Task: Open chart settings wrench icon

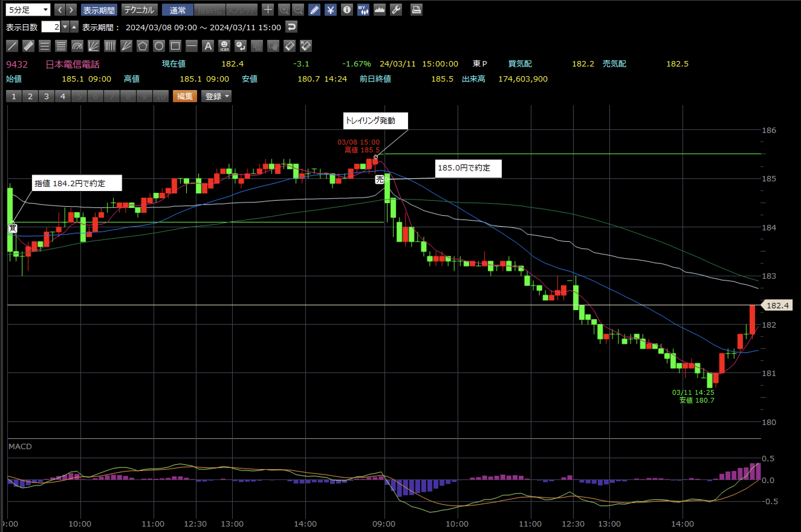Action: (396, 10)
